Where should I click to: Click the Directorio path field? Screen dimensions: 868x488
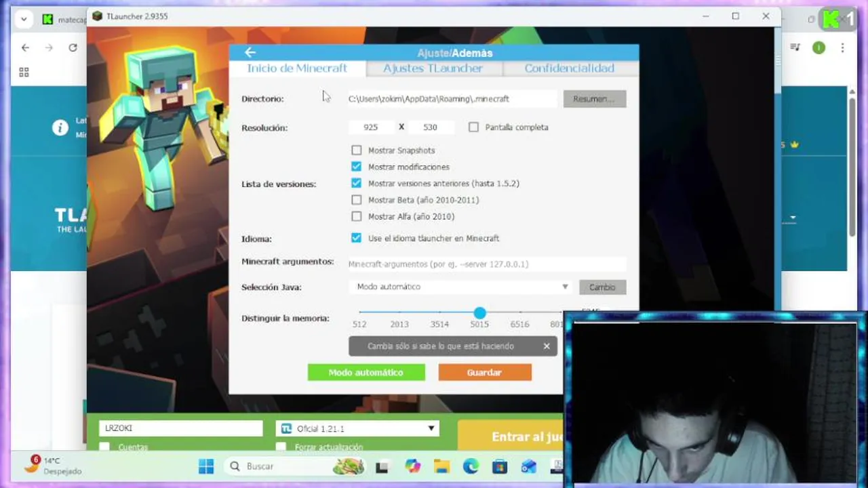point(452,99)
